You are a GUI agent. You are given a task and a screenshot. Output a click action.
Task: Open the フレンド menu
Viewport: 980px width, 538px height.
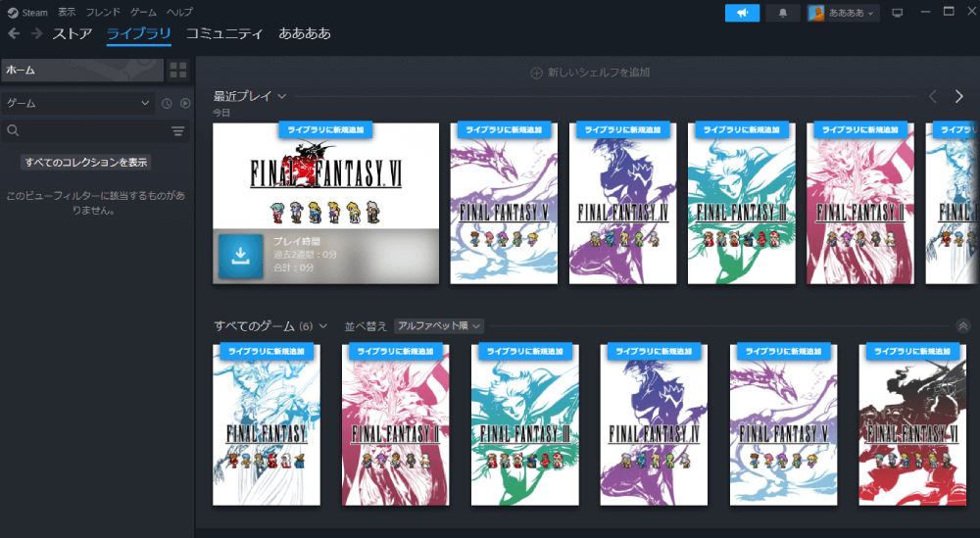tap(103, 12)
